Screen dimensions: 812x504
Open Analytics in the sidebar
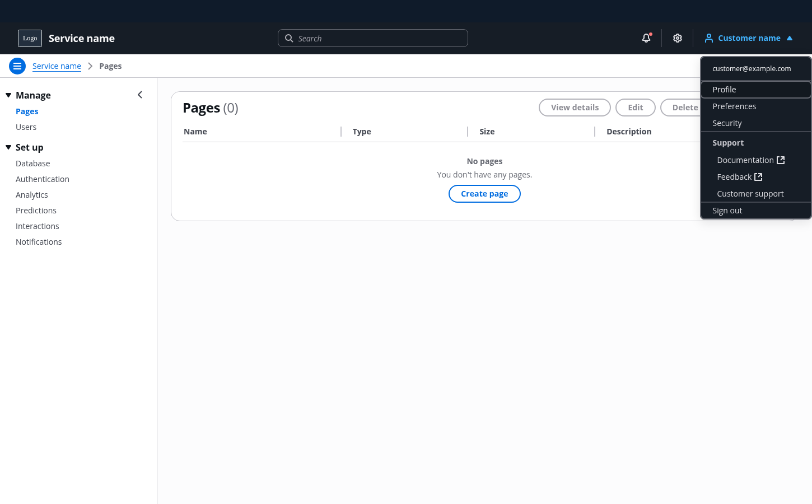[x=32, y=195]
